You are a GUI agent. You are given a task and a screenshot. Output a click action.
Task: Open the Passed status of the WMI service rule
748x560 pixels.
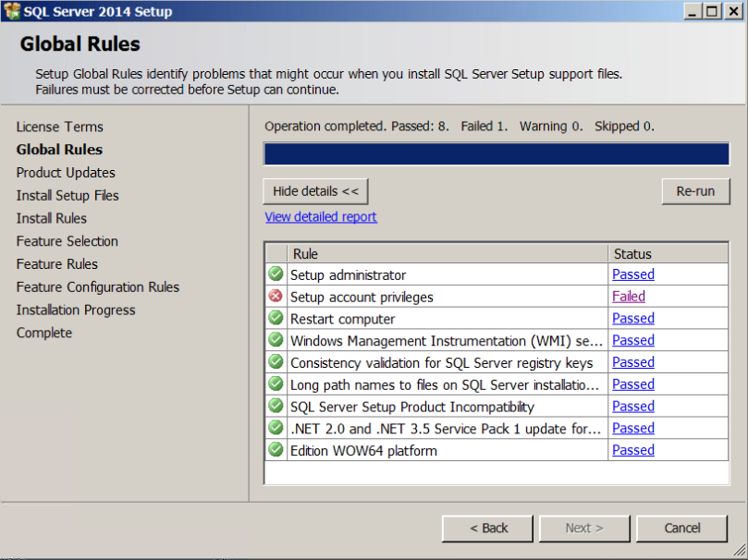633,340
